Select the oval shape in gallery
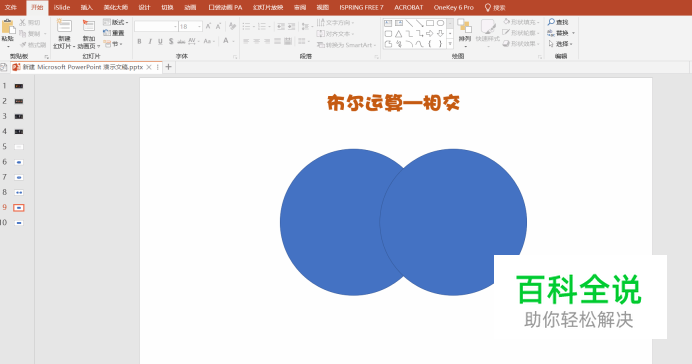692x364 pixels. point(440,23)
